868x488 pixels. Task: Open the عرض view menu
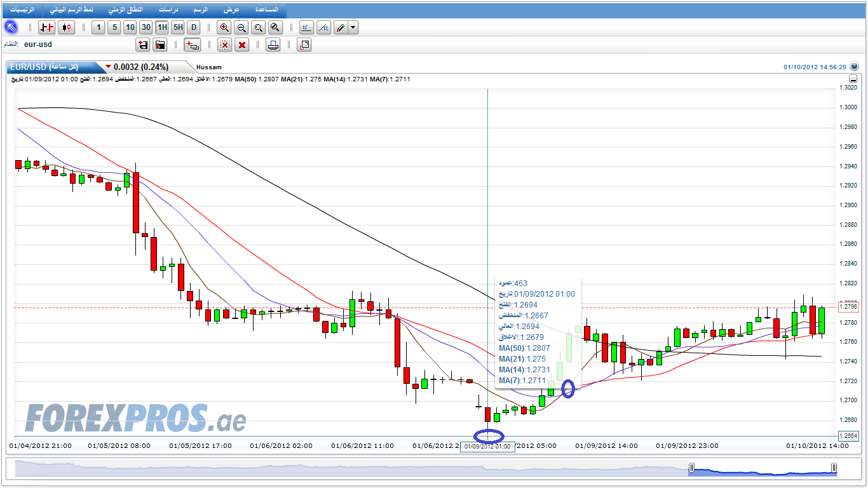pos(232,11)
